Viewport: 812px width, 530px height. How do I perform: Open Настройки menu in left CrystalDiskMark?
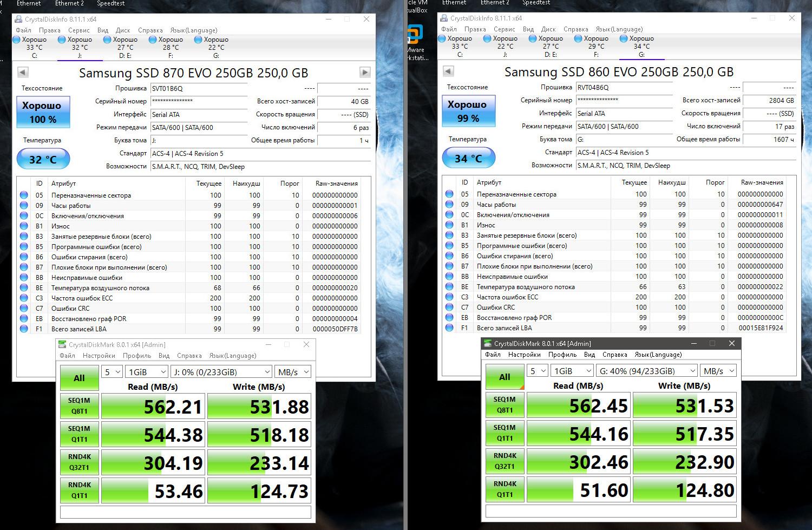pos(99,356)
